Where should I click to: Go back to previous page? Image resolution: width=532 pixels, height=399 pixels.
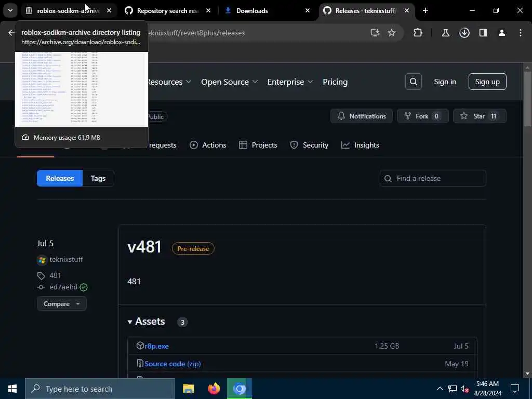(x=11, y=33)
